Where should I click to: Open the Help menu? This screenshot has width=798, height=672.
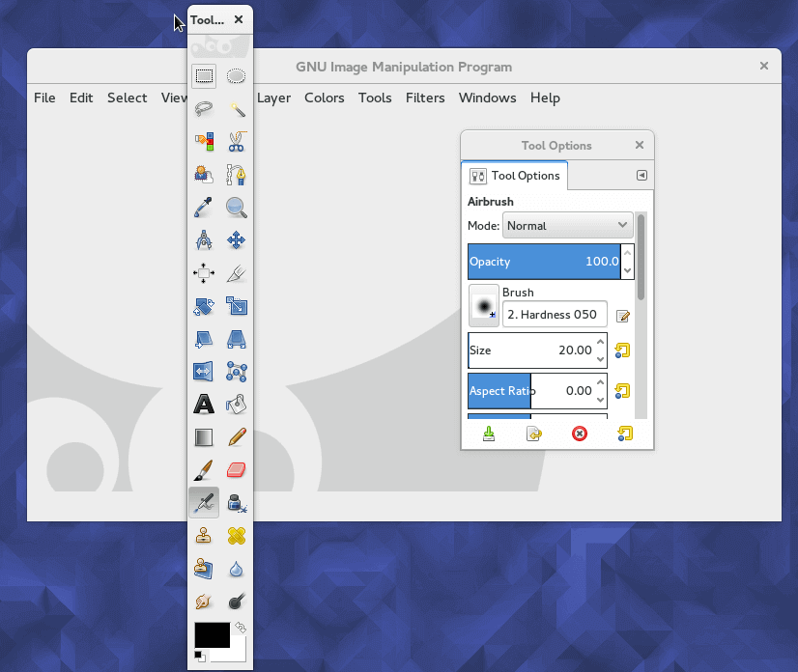tap(545, 98)
